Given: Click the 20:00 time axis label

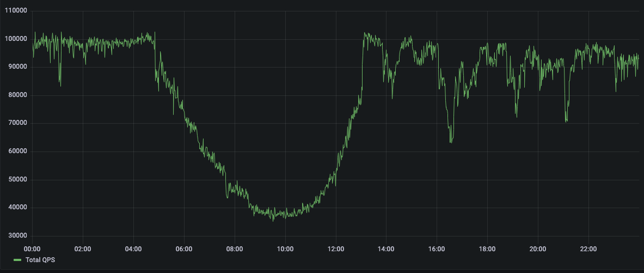Looking at the screenshot, I should coord(538,248).
